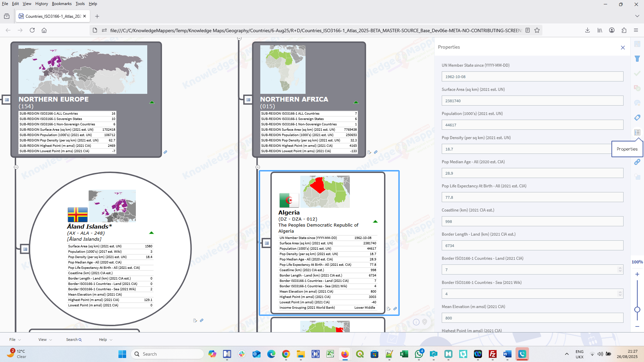Viewport: 644px width, 362px height.
Task: Collapse Algeria details with green triangle
Action: pyautogui.click(x=375, y=222)
